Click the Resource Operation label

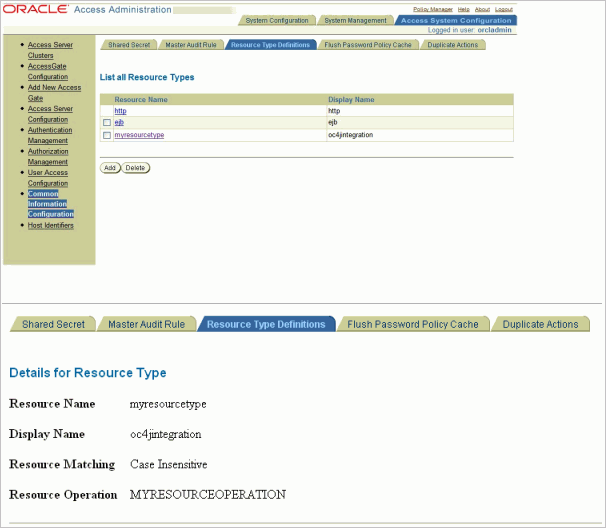point(63,494)
